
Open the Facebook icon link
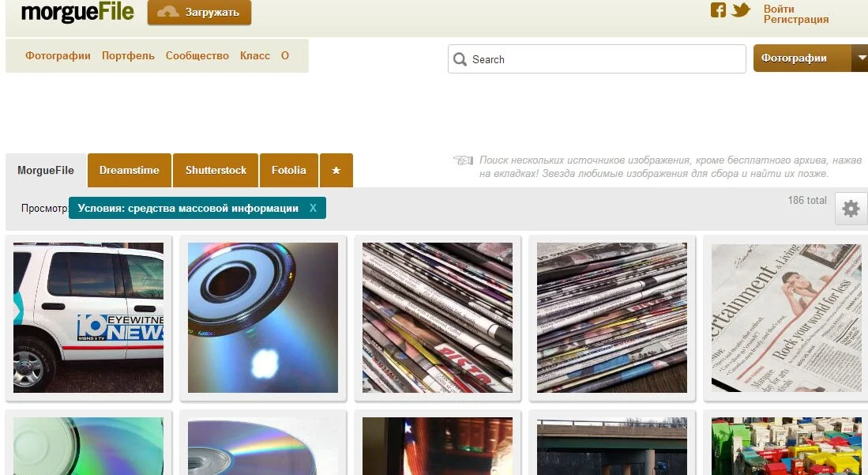[x=718, y=10]
